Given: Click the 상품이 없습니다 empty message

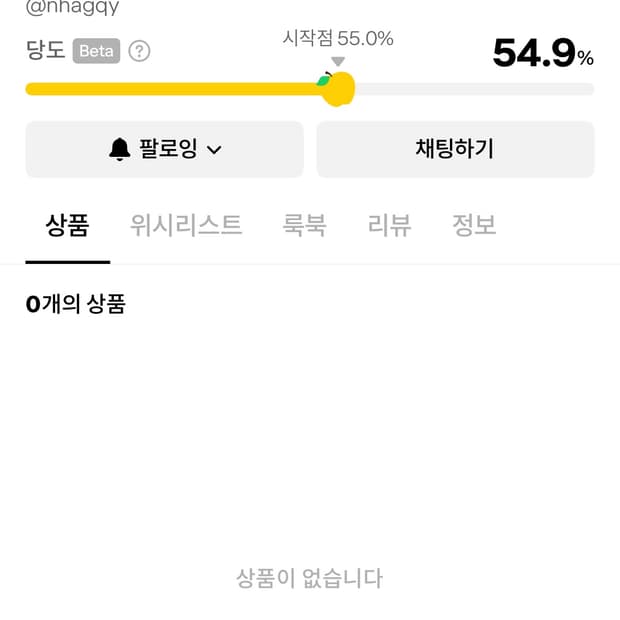Looking at the screenshot, I should [309, 578].
